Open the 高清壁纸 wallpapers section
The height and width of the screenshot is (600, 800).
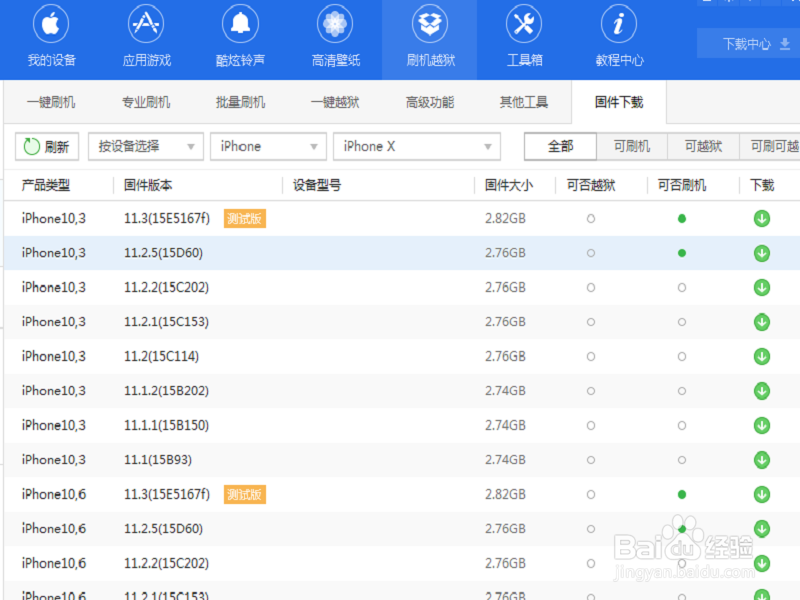pos(335,37)
